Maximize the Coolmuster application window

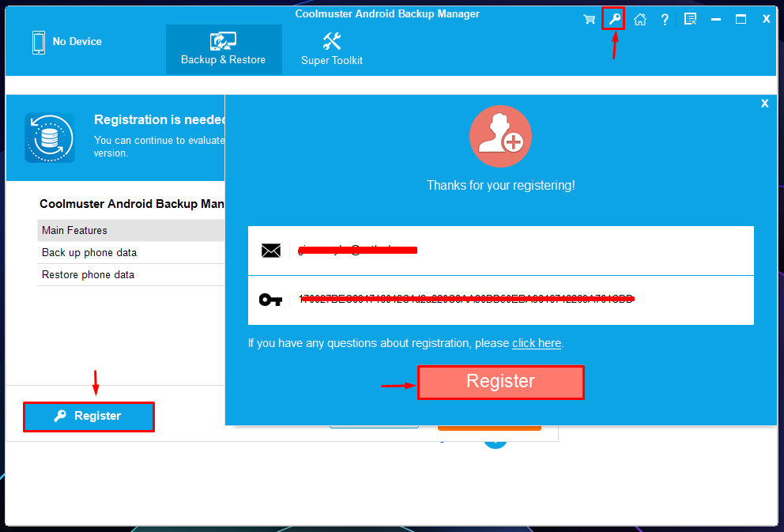click(x=741, y=20)
